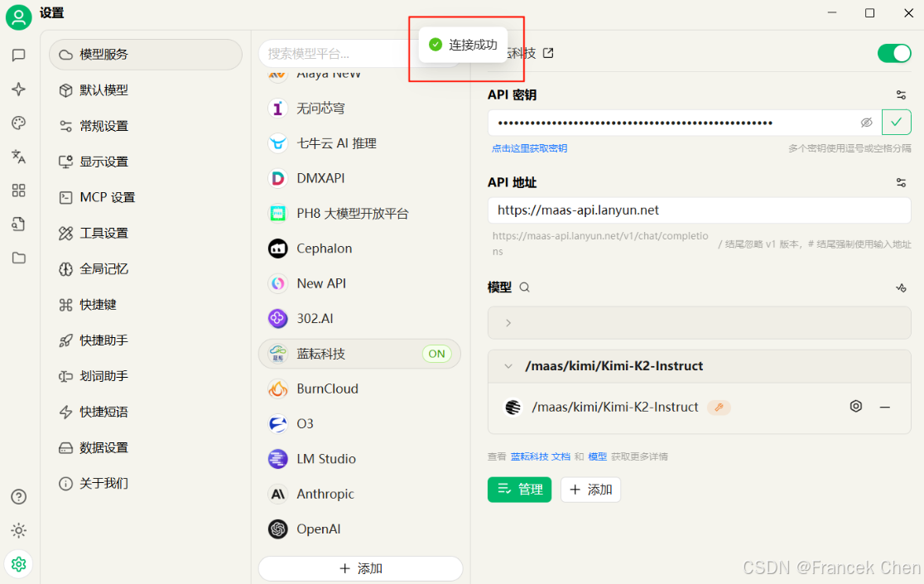Select 快捷助手 section
The image size is (924, 584).
(146, 340)
